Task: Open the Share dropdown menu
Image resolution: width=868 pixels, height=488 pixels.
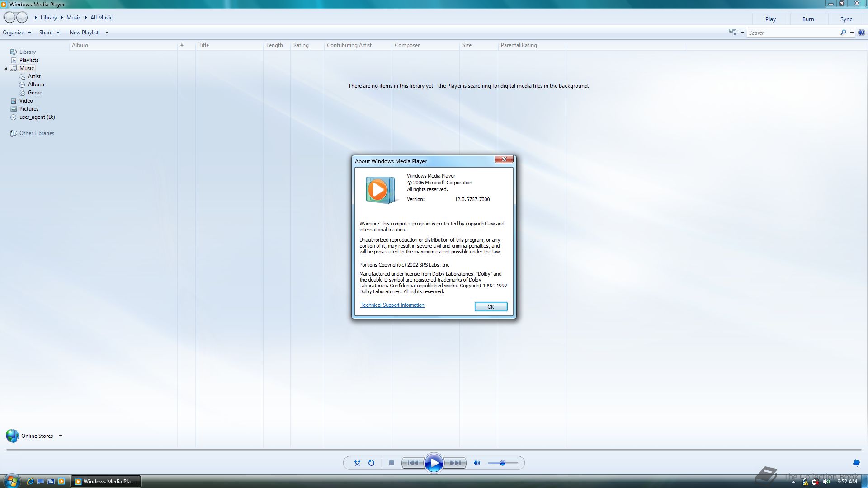Action: click(49, 33)
